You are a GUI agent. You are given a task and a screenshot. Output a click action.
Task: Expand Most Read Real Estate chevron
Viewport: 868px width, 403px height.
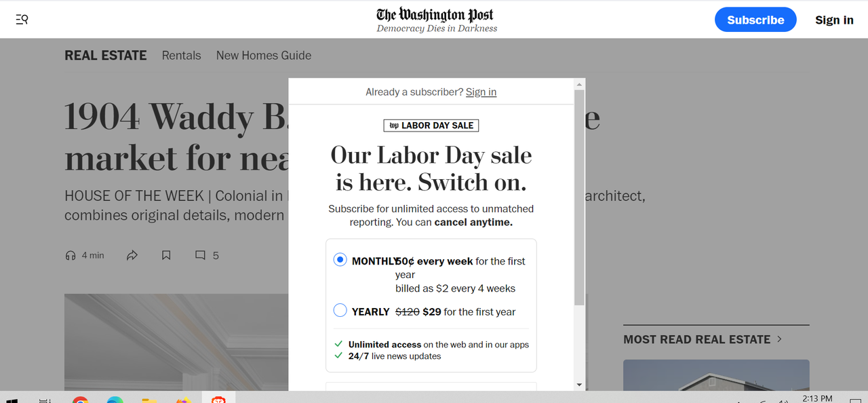pyautogui.click(x=780, y=339)
